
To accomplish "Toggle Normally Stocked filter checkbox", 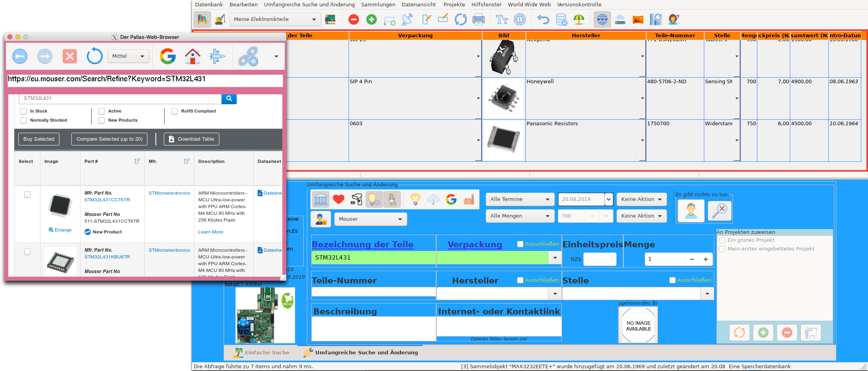I will click(x=23, y=120).
